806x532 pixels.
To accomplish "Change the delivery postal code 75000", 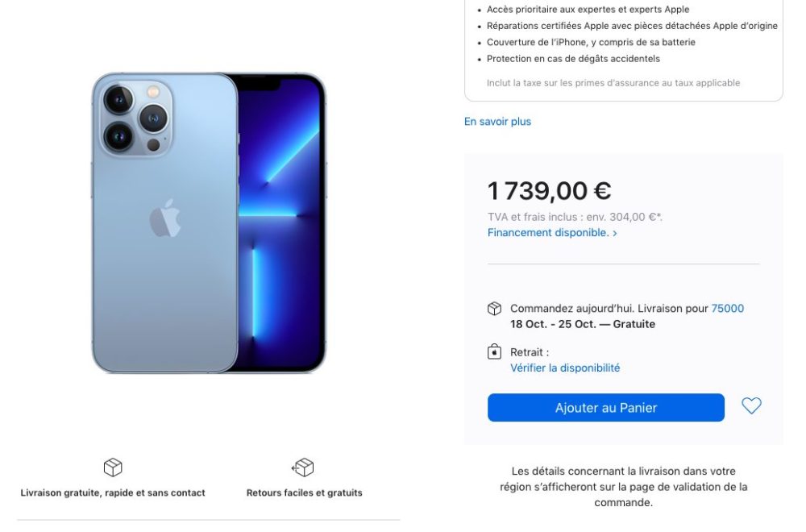I will 727,309.
